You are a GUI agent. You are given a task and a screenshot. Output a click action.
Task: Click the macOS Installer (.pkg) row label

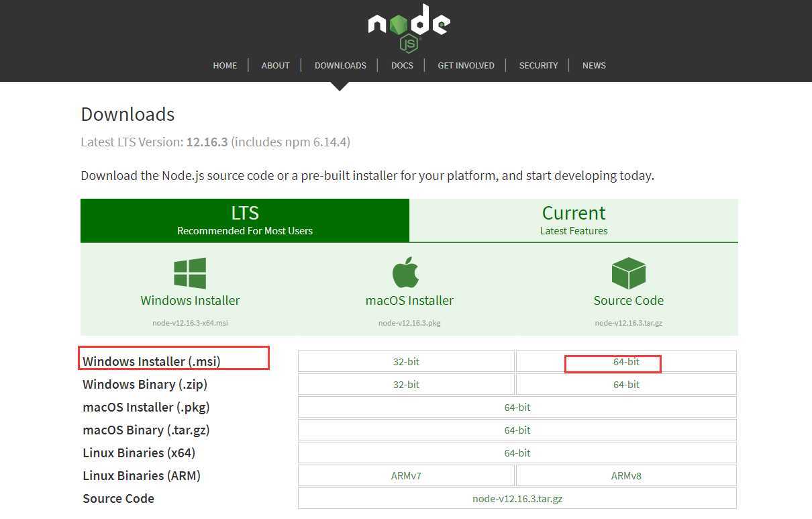(x=146, y=407)
